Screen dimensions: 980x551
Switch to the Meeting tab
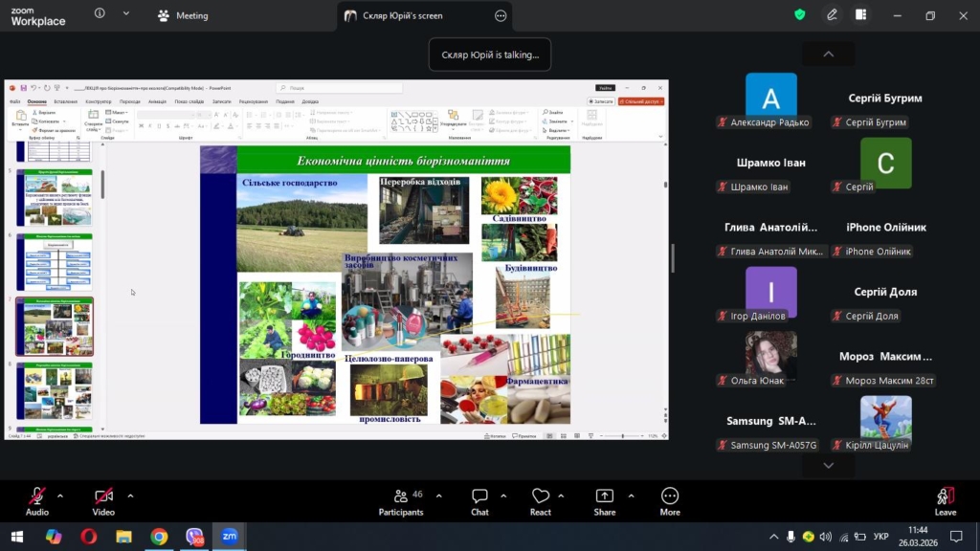183,15
